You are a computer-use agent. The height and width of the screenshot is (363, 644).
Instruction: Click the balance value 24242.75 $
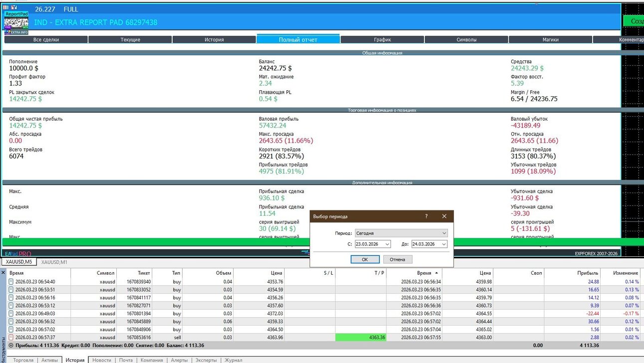pyautogui.click(x=276, y=68)
